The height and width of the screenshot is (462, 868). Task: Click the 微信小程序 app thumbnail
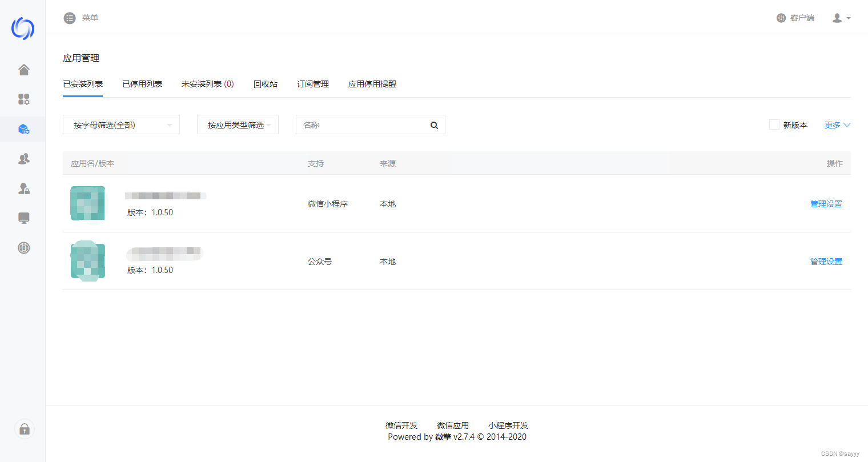(x=88, y=203)
